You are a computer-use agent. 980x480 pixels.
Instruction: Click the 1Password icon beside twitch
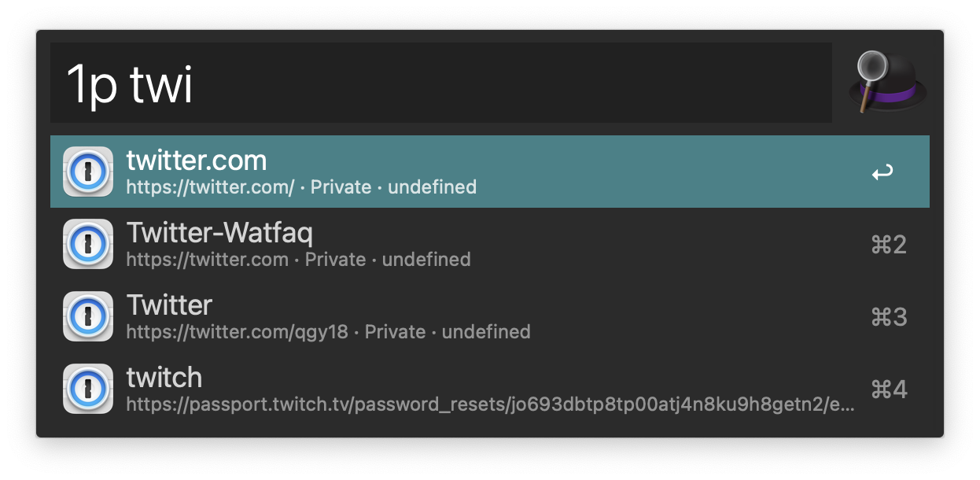(88, 389)
